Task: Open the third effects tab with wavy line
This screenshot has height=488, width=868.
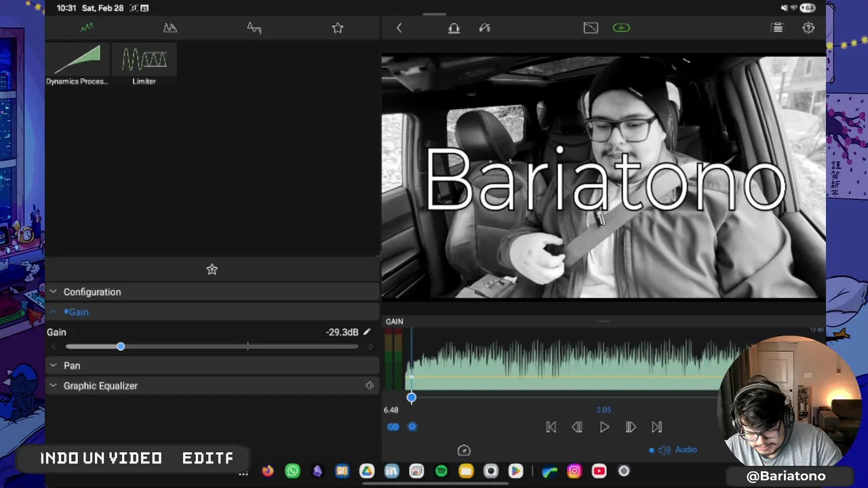Action: (254, 28)
